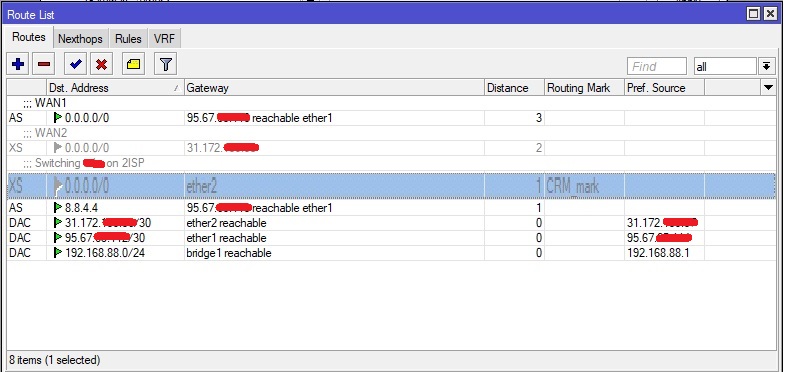Screen dimensions: 789x372
Task: Expand the dropdown arrow beside 'all'
Action: (766, 66)
